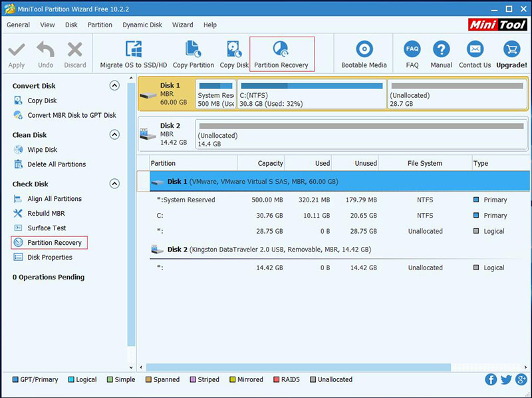Viewport: 532px width, 398px height.
Task: Click Surface Test in left panel
Action: point(47,228)
